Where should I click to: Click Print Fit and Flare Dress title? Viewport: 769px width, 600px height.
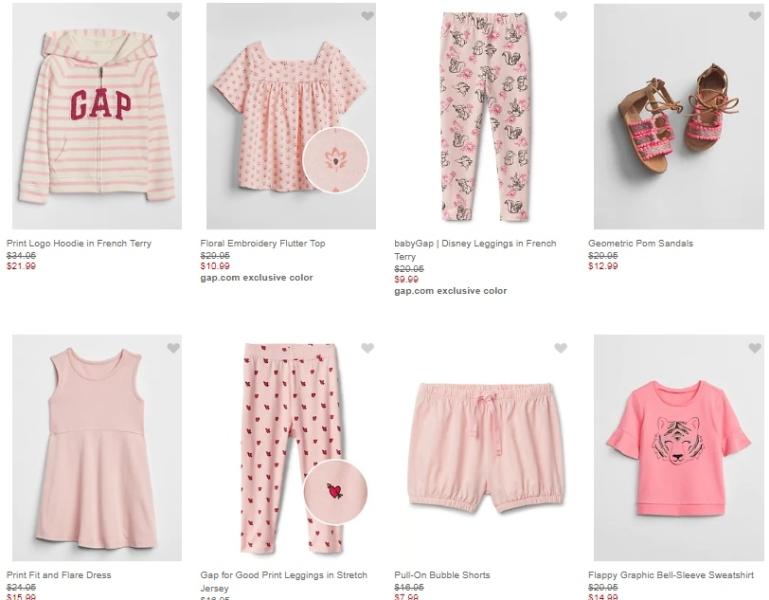[x=59, y=575]
